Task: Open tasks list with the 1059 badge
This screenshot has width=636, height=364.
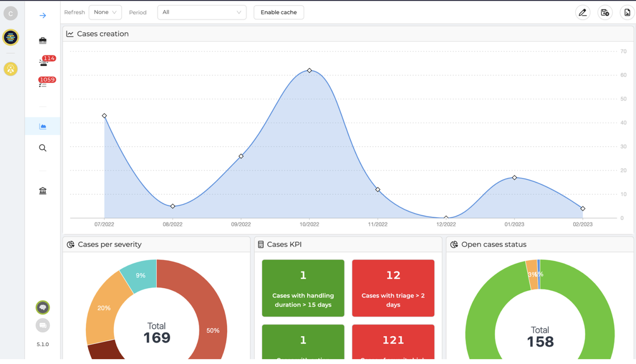Action: [x=43, y=83]
